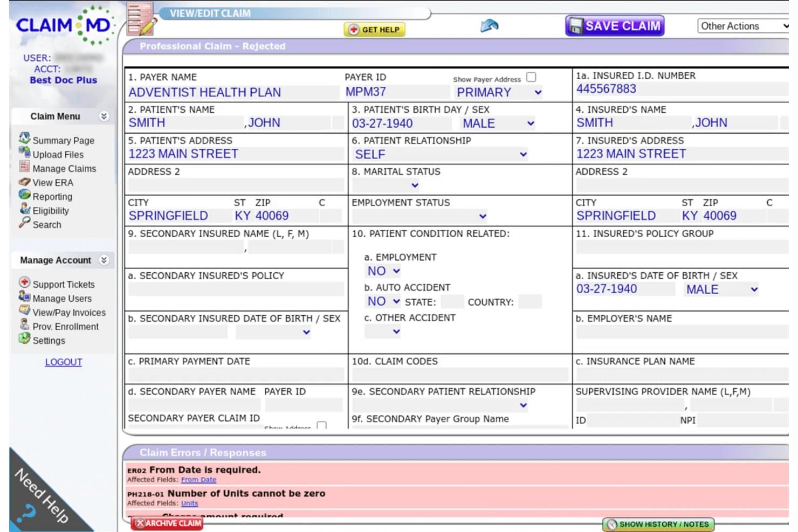
Task: Open Employment condition NO dropdown
Action: click(x=383, y=271)
